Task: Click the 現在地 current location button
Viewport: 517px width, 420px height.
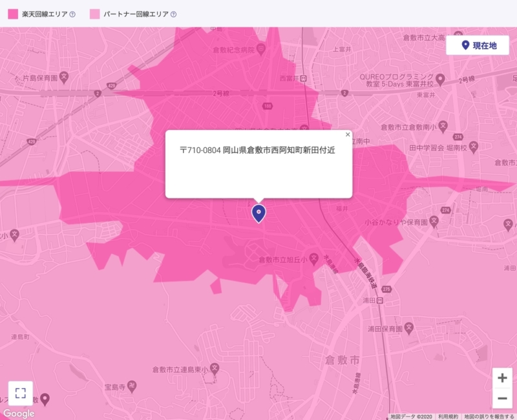Action: pyautogui.click(x=478, y=45)
